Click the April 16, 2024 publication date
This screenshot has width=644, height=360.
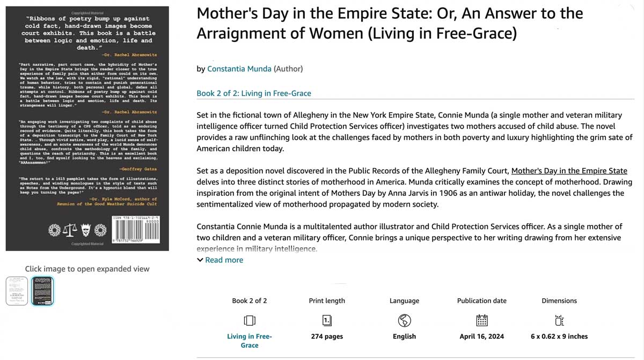point(482,336)
